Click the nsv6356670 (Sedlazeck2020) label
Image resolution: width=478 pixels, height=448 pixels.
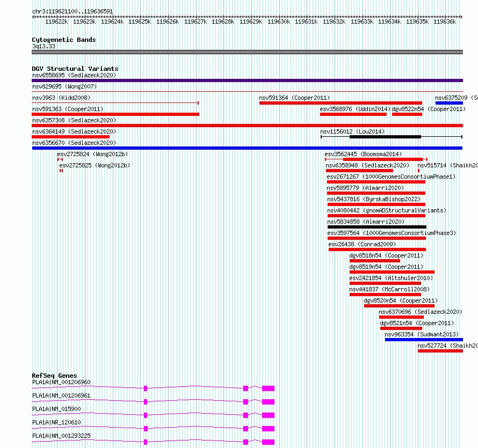[x=74, y=143]
